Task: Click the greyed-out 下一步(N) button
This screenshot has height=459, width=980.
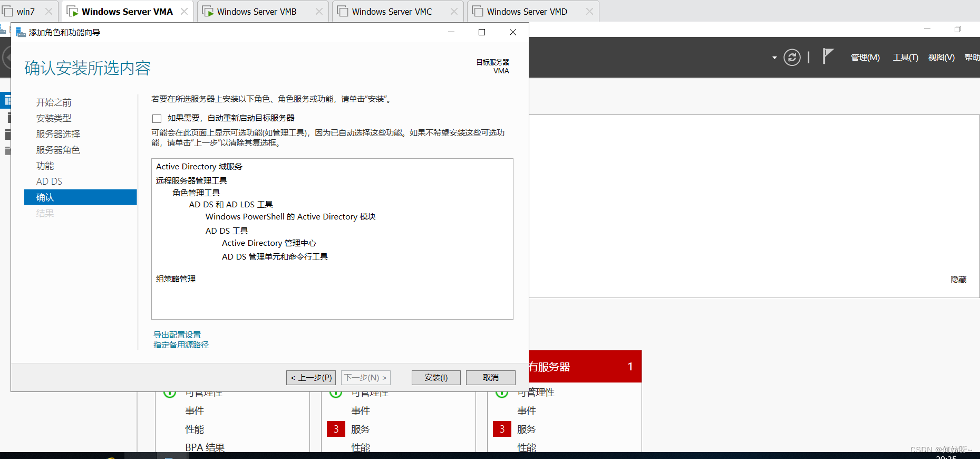Action: tap(366, 378)
